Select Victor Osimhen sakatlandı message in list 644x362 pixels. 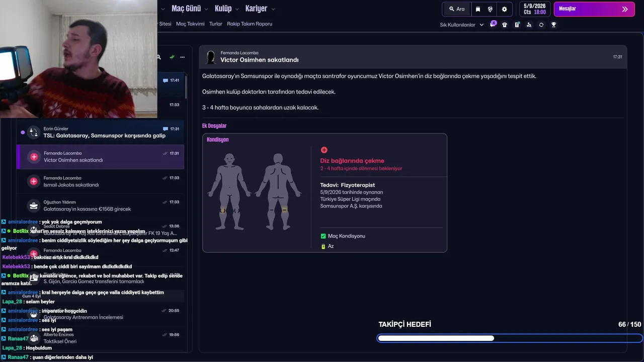[x=100, y=157]
